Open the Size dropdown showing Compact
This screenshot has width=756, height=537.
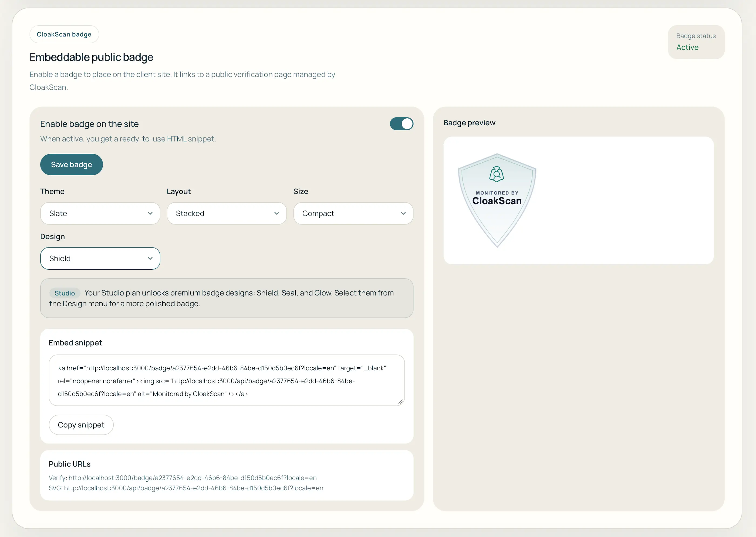point(353,213)
